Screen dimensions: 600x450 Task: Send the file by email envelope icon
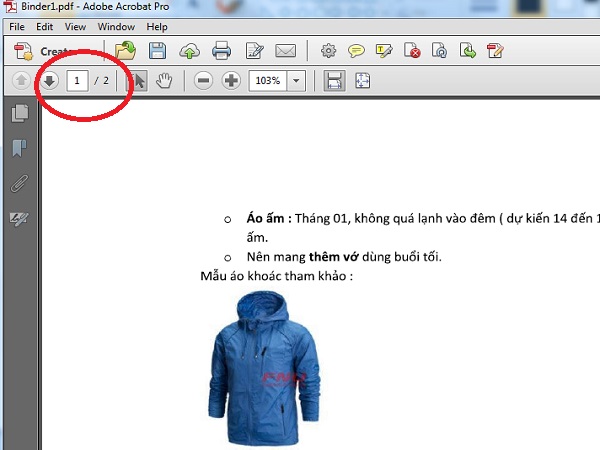(x=285, y=51)
